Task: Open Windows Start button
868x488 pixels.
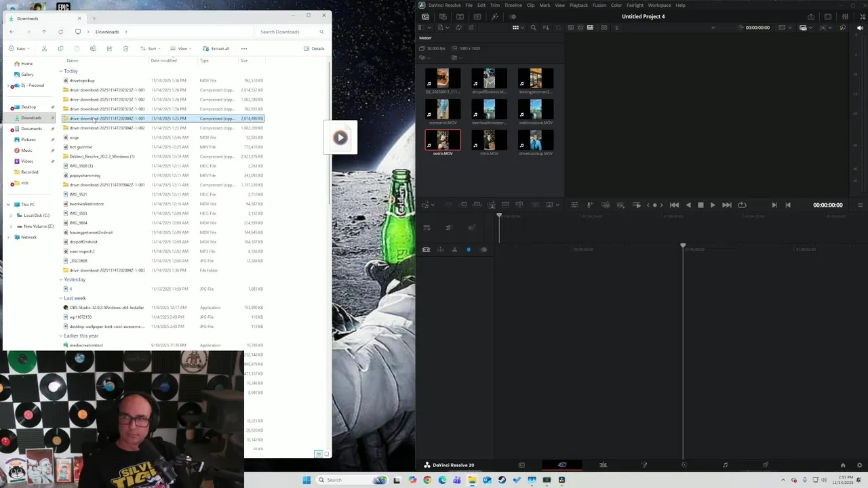Action: (307, 480)
